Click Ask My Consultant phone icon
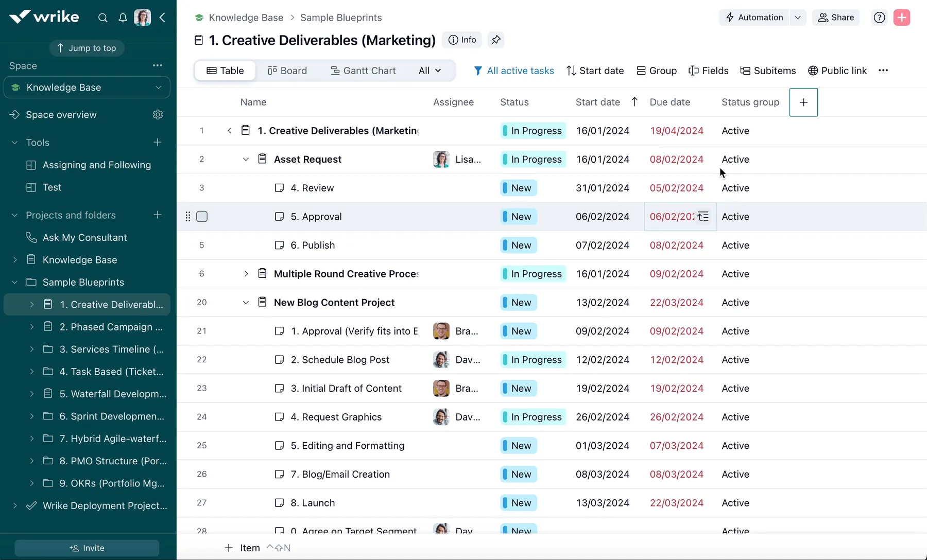Image resolution: width=927 pixels, height=560 pixels. (x=31, y=237)
